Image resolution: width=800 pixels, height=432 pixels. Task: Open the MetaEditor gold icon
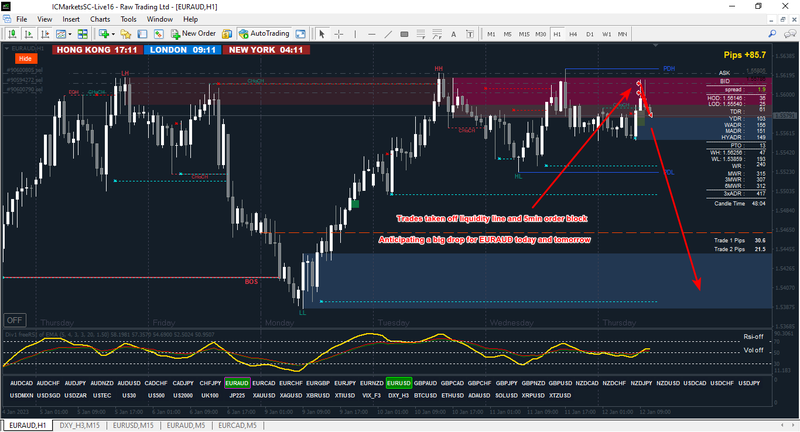tap(227, 34)
